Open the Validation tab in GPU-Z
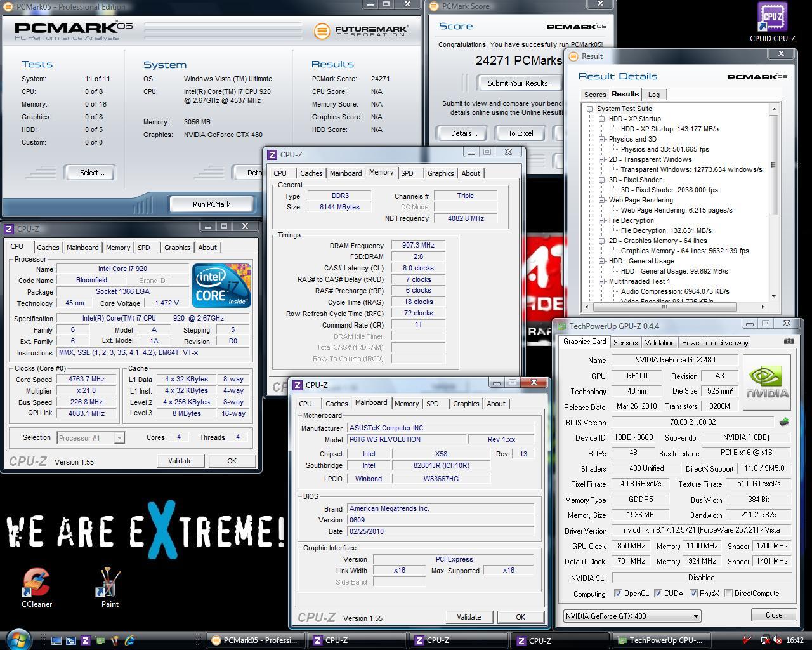This screenshot has width=812, height=650. point(659,342)
